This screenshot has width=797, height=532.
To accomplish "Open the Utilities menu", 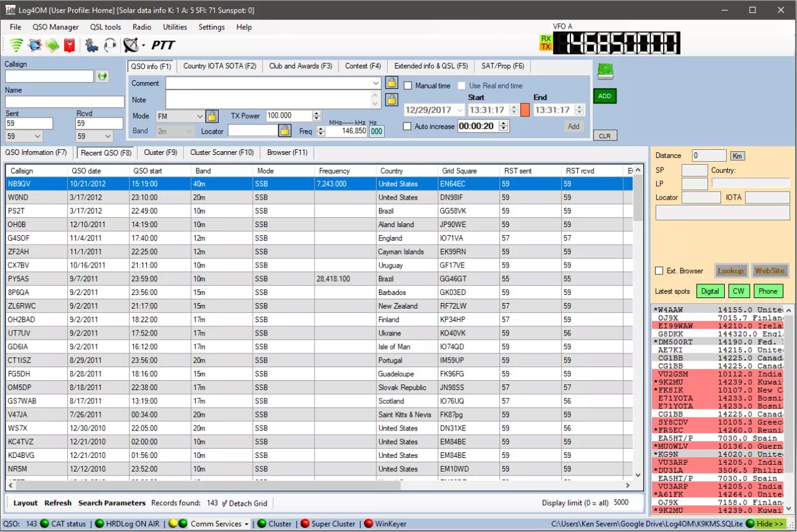I will click(x=175, y=27).
